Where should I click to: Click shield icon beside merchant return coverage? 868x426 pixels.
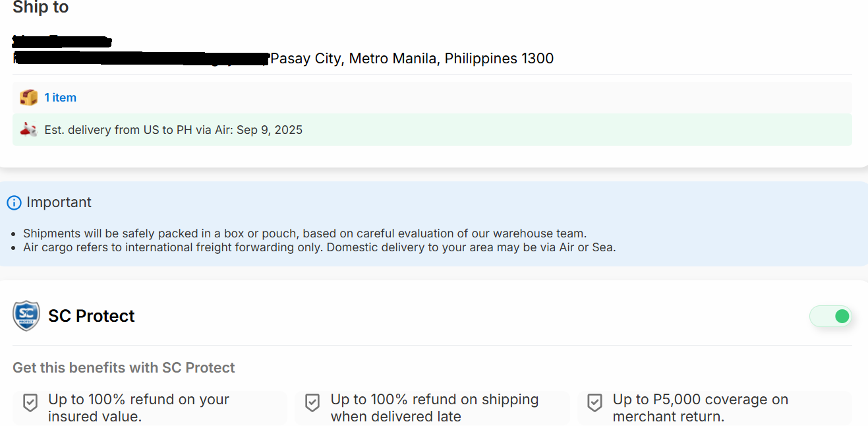(594, 403)
